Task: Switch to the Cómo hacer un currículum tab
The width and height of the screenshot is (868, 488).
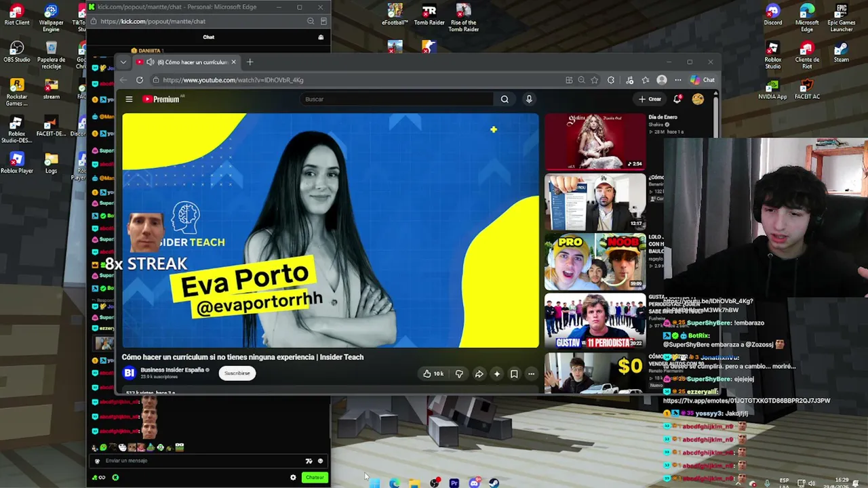Action: point(187,62)
